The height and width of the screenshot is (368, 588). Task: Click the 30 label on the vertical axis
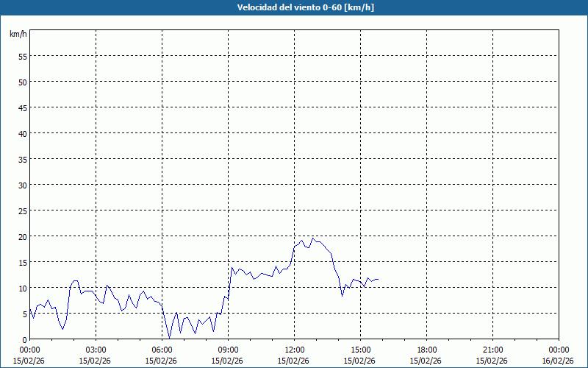coord(23,185)
